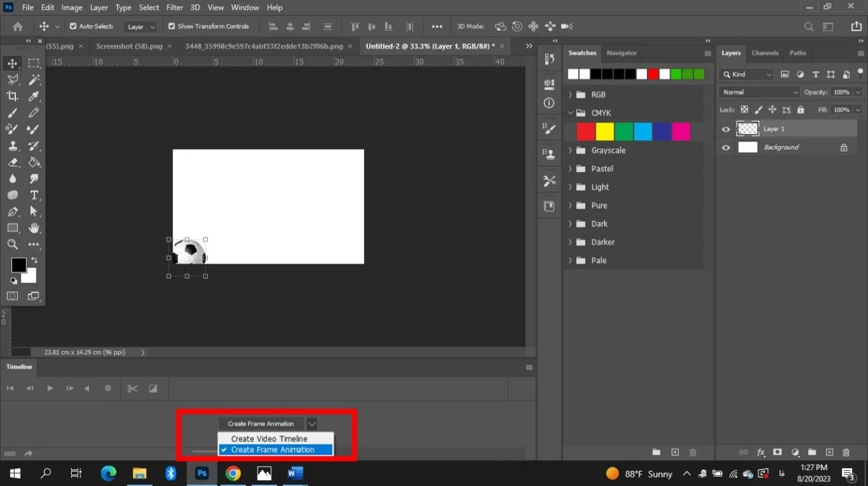Open search magnifier in top right
This screenshot has width=868, height=486.
click(809, 27)
